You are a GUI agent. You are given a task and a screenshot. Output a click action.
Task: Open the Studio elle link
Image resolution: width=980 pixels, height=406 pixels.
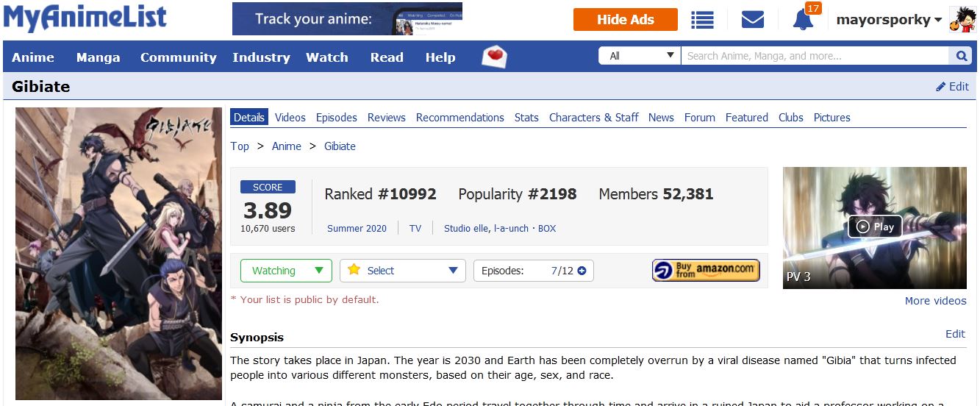(466, 229)
